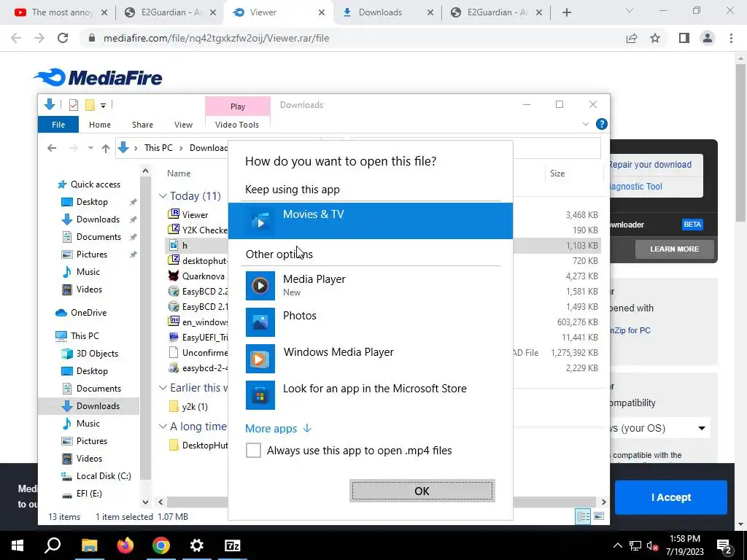Collapse Today (11) group
The height and width of the screenshot is (560, 747).
click(163, 195)
